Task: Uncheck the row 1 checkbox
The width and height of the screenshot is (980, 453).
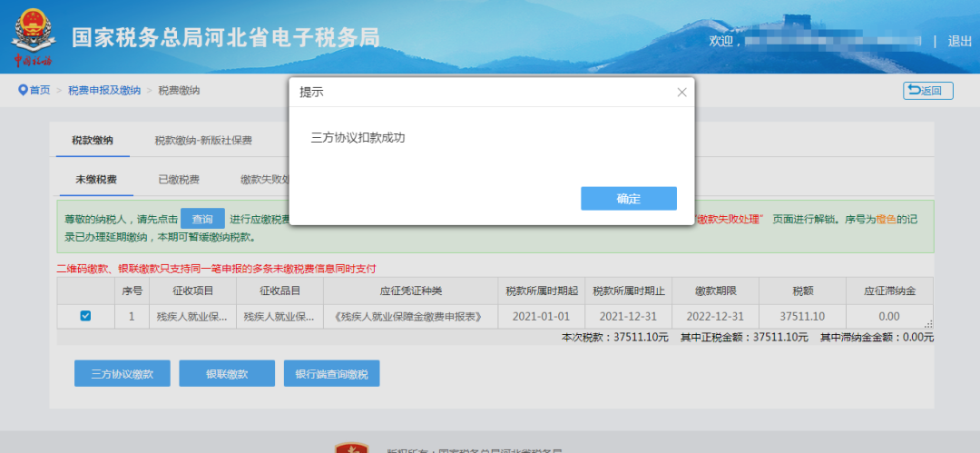Action: (x=85, y=316)
